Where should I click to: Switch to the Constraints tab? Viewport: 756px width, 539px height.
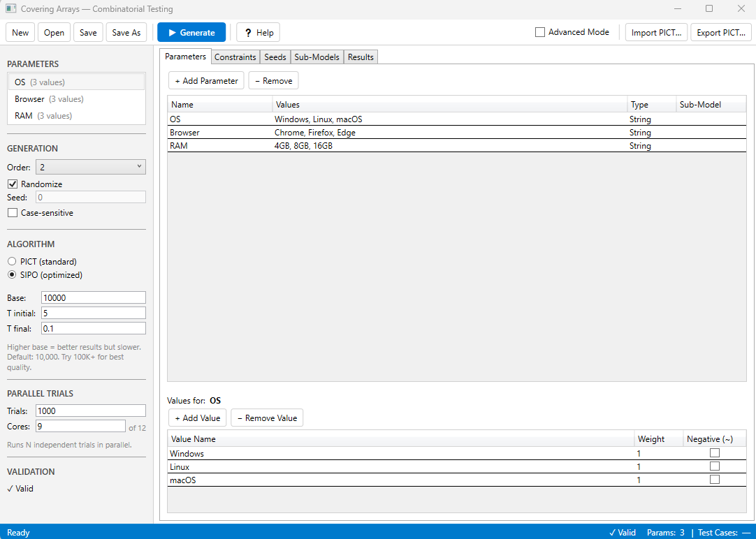point(235,57)
